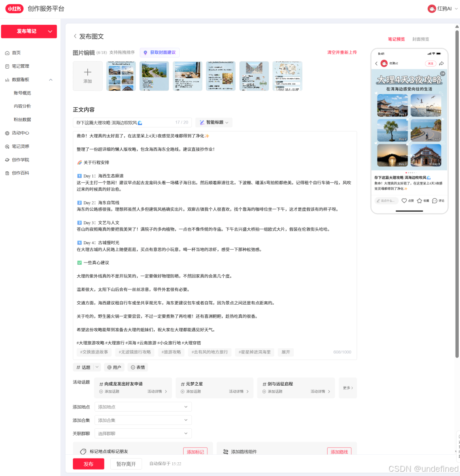Expand the hidden hashtags with 展开
460x476 pixels.
click(285, 352)
